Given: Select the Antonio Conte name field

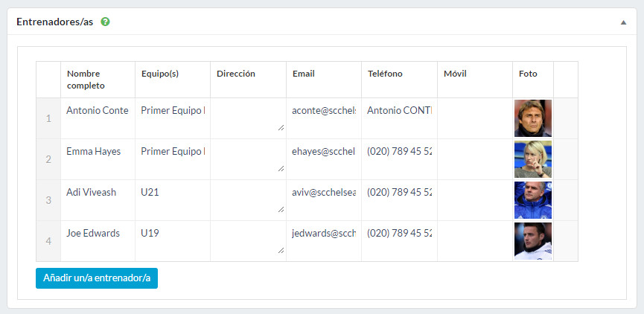Looking at the screenshot, I should click(98, 111).
